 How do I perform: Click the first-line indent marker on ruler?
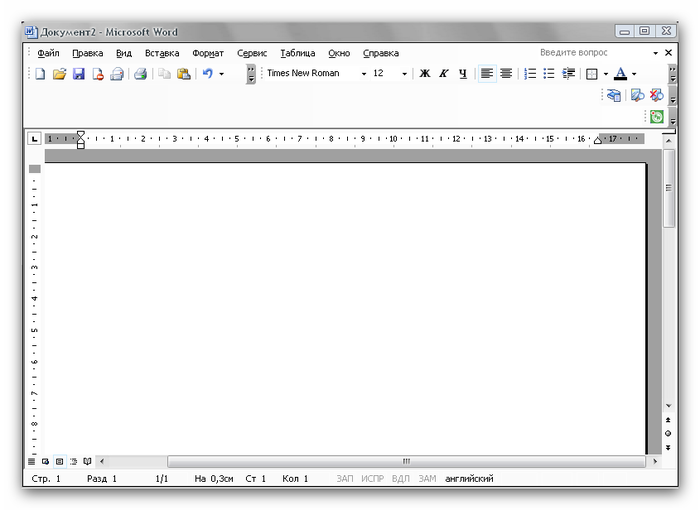[x=80, y=134]
